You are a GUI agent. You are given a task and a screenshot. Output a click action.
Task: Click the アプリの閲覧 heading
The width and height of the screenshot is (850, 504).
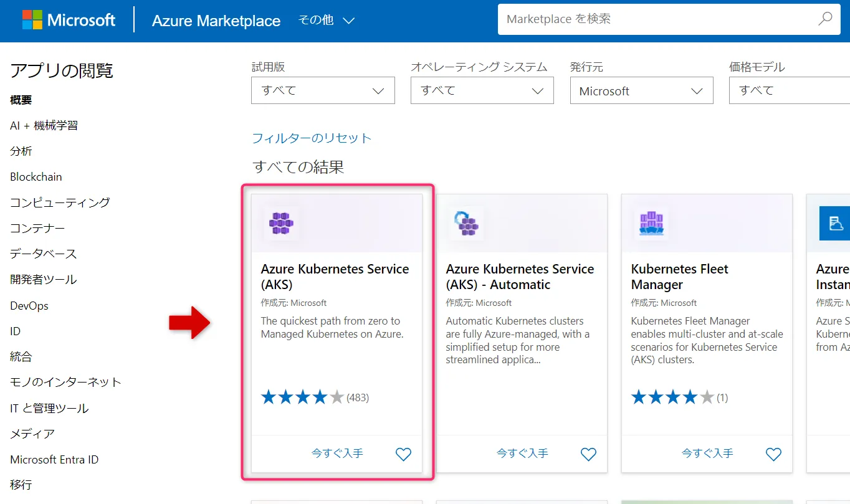62,70
